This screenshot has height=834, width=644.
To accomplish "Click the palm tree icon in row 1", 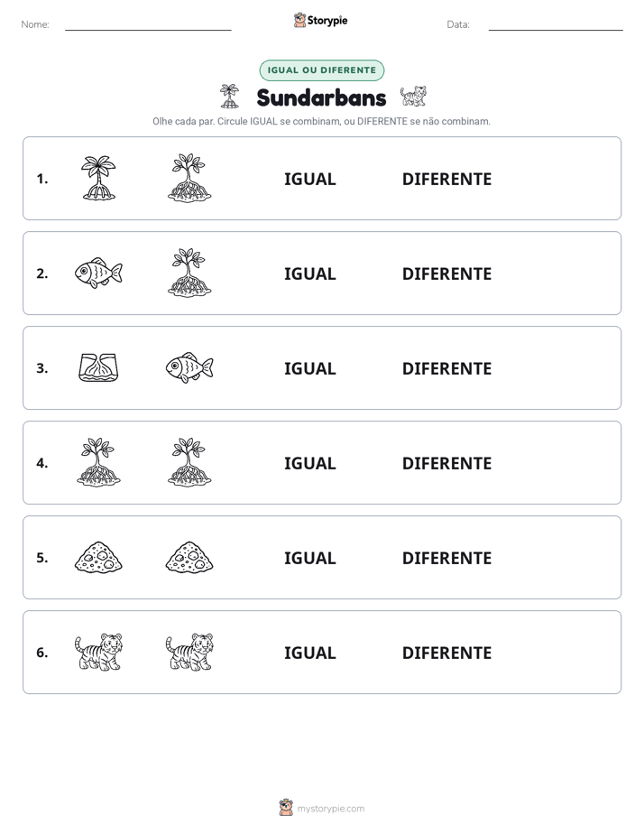I will [98, 178].
